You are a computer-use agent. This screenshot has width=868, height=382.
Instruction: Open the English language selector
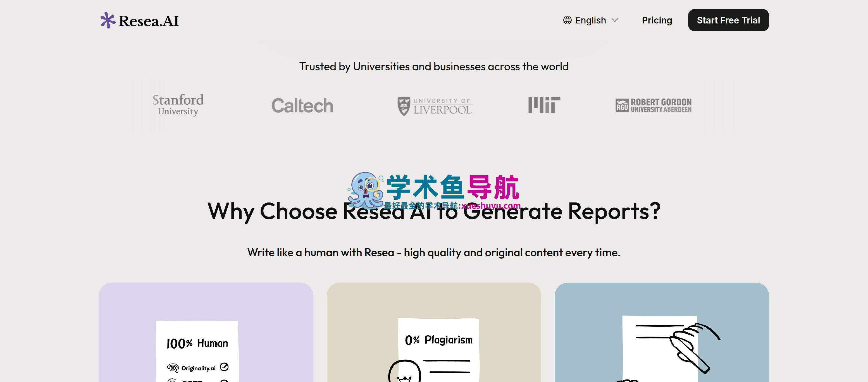pos(591,20)
